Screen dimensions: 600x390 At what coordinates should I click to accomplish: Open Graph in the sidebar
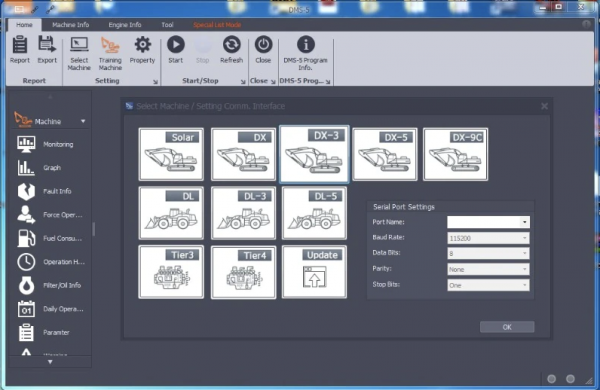(x=50, y=168)
